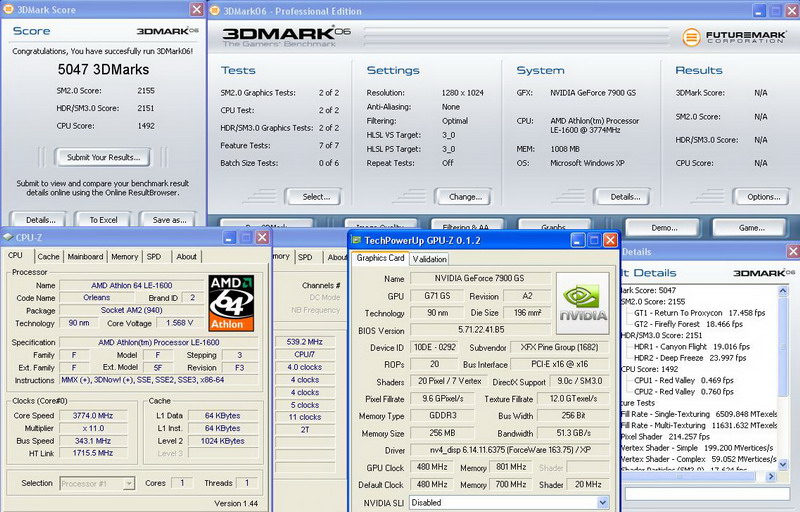
Task: Click the To Excel button
Action: tap(103, 220)
